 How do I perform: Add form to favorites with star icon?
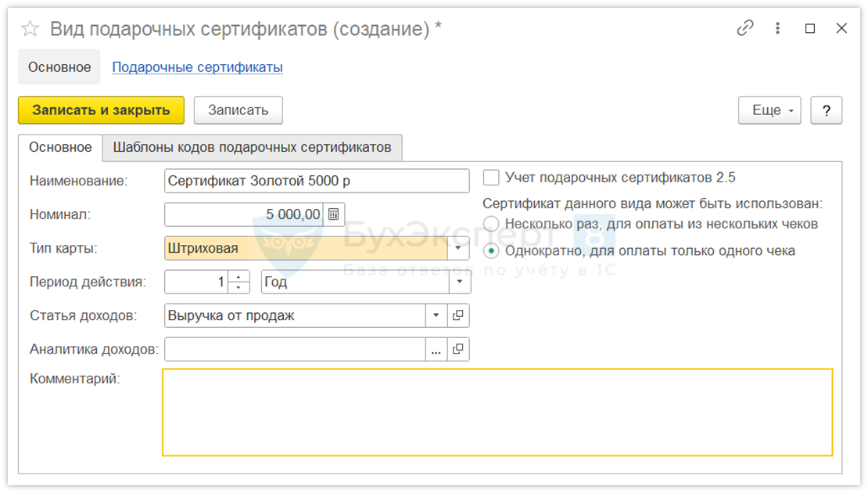(30, 29)
